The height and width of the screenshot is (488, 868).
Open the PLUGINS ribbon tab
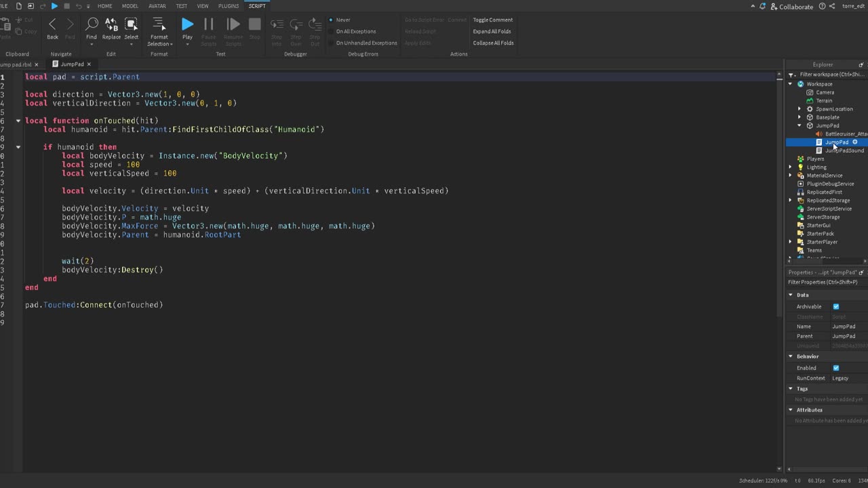point(229,6)
